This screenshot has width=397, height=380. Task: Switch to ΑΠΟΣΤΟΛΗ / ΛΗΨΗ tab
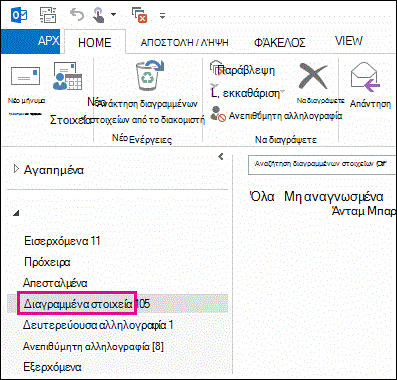click(184, 42)
